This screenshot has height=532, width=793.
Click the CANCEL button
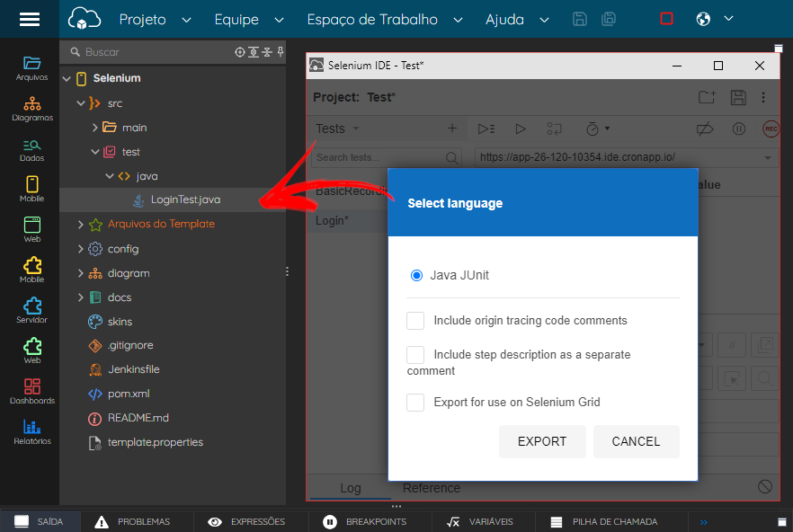[x=637, y=441]
